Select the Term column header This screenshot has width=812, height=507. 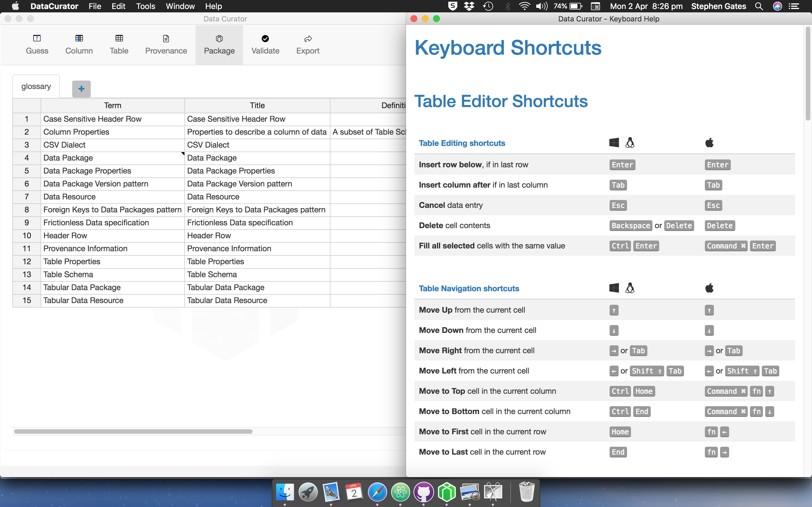click(112, 106)
